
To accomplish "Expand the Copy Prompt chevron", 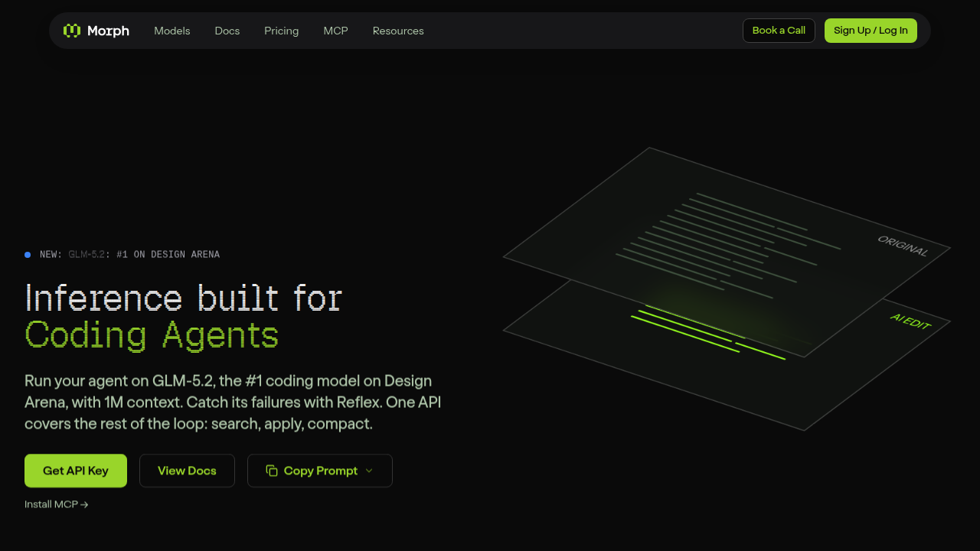I will [x=369, y=471].
